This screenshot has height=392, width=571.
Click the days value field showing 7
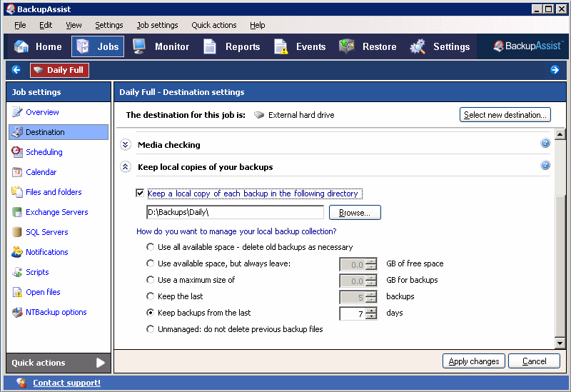coord(353,313)
